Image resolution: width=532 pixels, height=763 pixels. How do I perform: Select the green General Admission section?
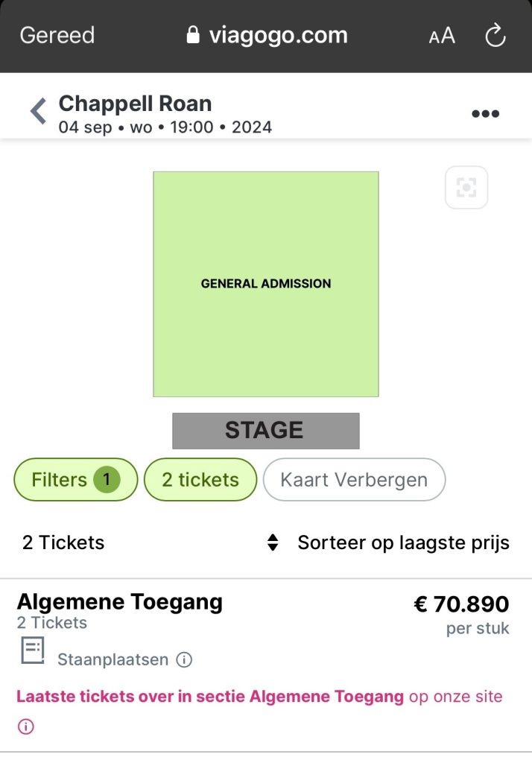click(x=266, y=284)
